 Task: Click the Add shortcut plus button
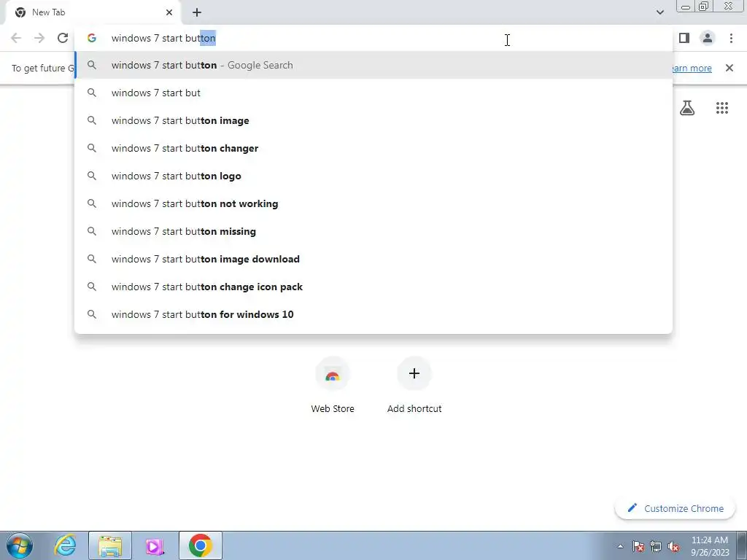[x=414, y=373]
